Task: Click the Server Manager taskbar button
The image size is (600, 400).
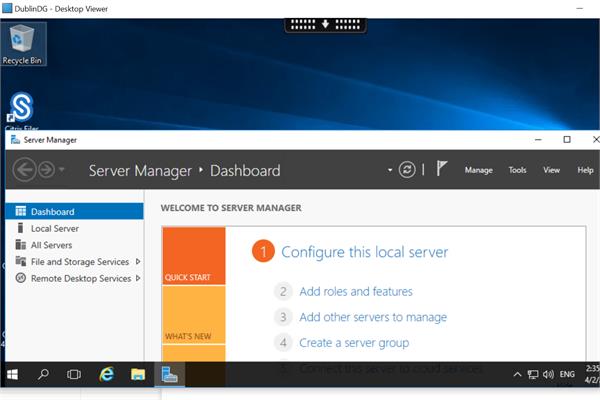Action: point(170,374)
